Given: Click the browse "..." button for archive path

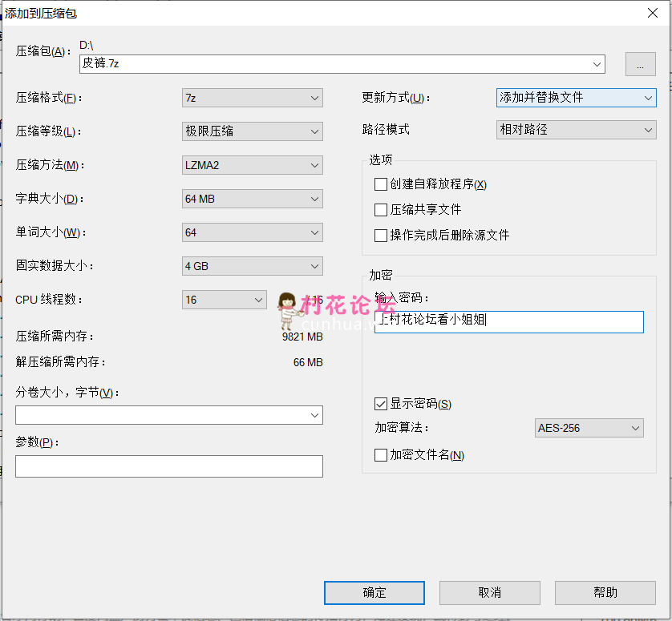Looking at the screenshot, I should coord(640,64).
